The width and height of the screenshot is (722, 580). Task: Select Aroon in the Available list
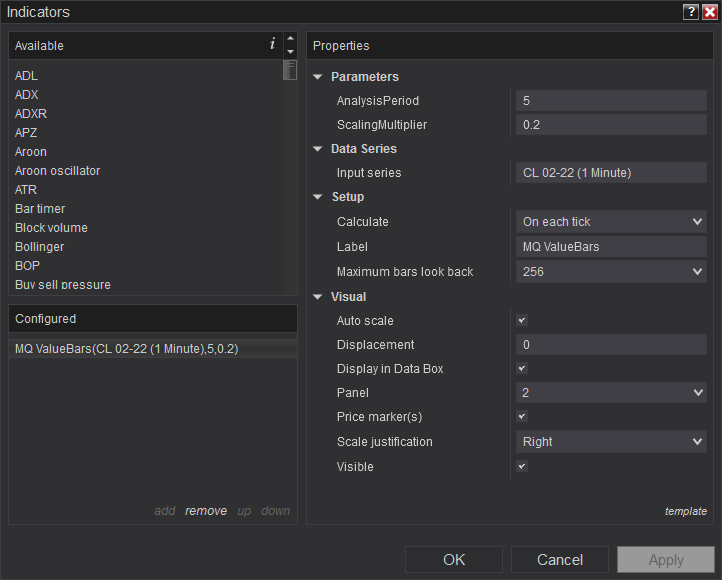(31, 151)
